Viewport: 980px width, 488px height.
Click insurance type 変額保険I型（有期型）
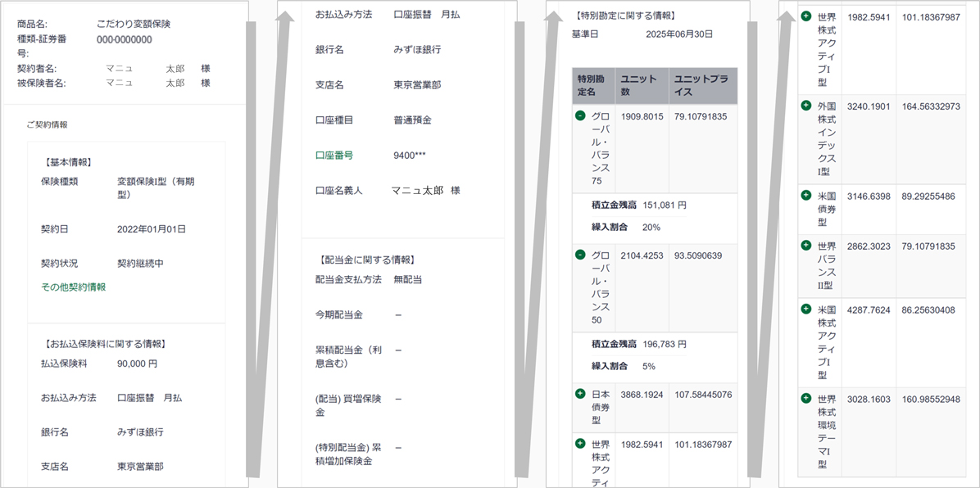(157, 188)
